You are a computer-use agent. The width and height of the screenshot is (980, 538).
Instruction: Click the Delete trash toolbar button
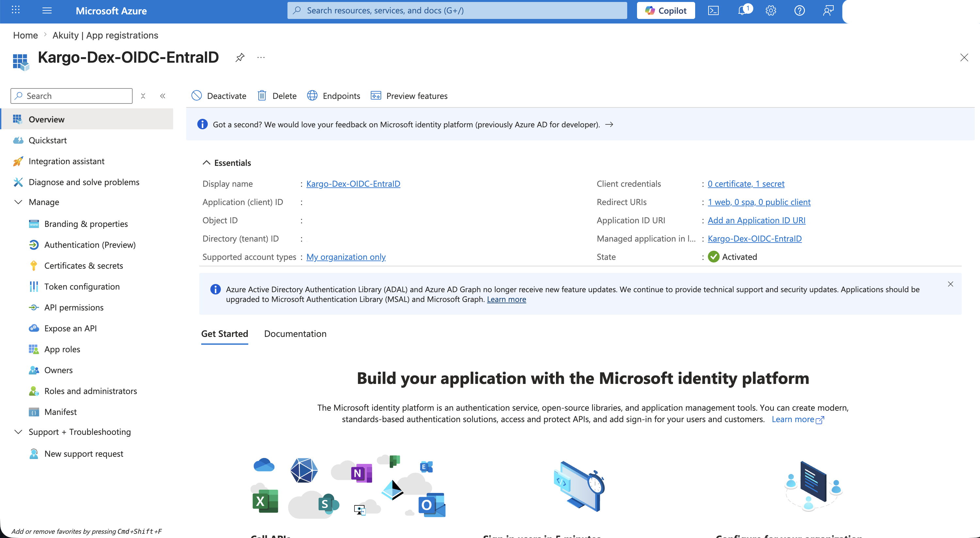277,96
